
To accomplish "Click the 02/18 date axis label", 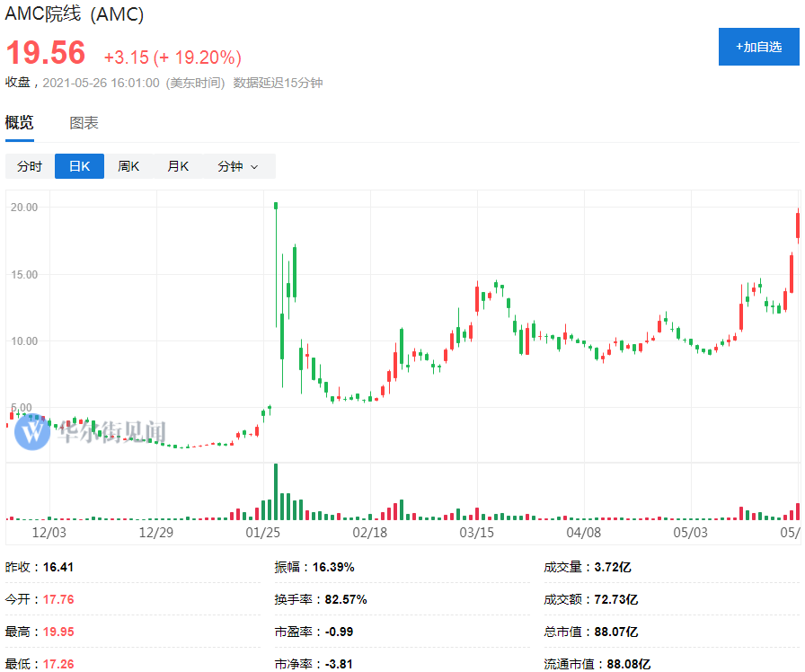I will point(370,533).
